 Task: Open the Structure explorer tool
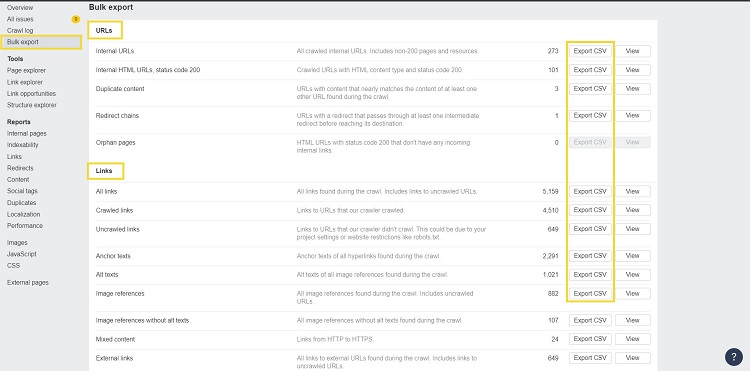[32, 105]
